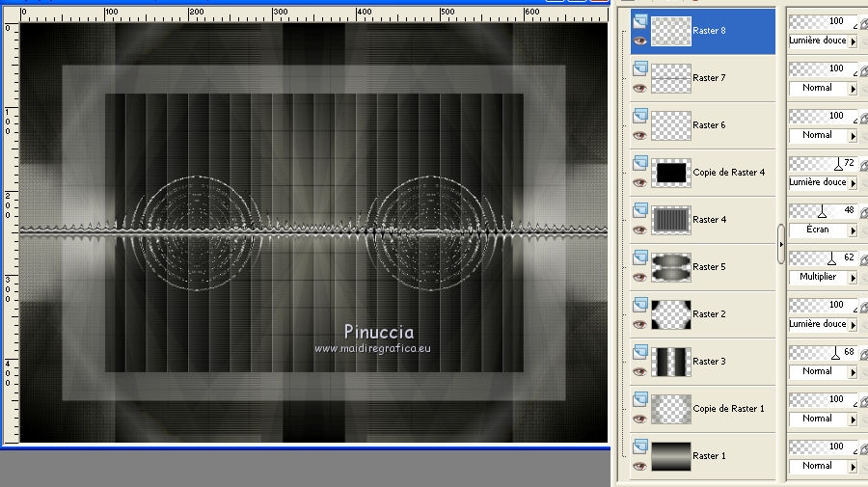Click the striped thumbnail of Raster 4
The width and height of the screenshot is (868, 487).
[671, 220]
